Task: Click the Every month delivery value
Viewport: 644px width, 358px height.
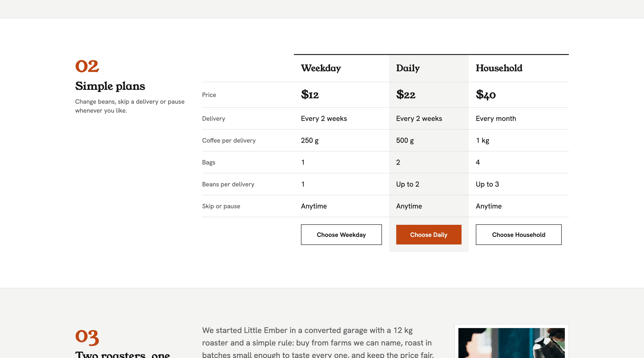Action: [x=496, y=119]
